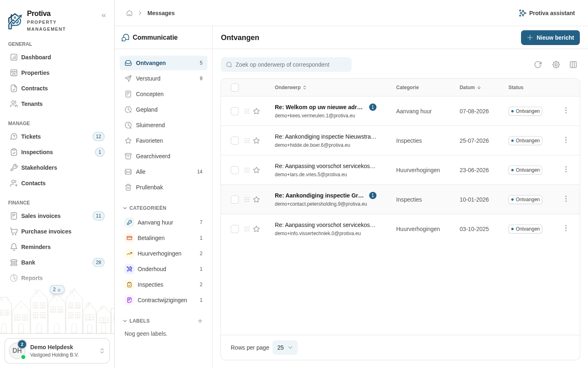Click the refresh messages icon
This screenshot has width=588, height=368.
coord(538,65)
